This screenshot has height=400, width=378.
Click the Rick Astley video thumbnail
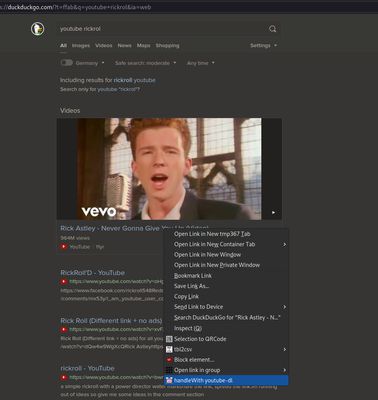click(x=169, y=169)
